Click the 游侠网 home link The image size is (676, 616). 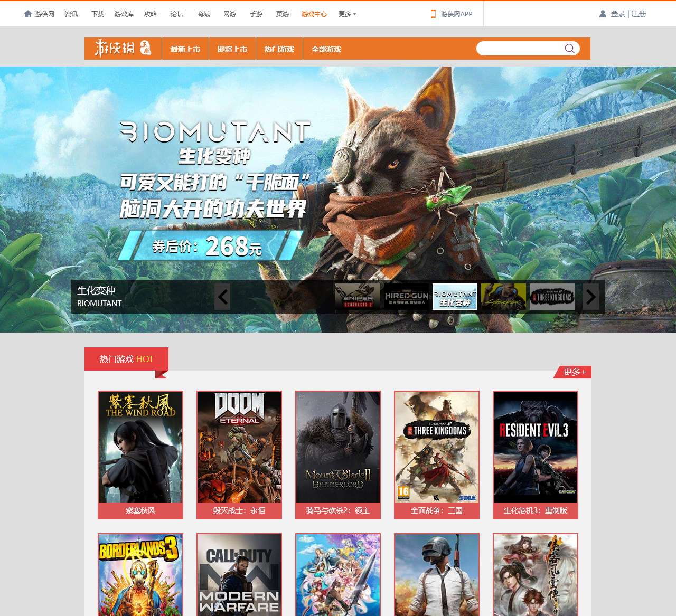(x=45, y=14)
